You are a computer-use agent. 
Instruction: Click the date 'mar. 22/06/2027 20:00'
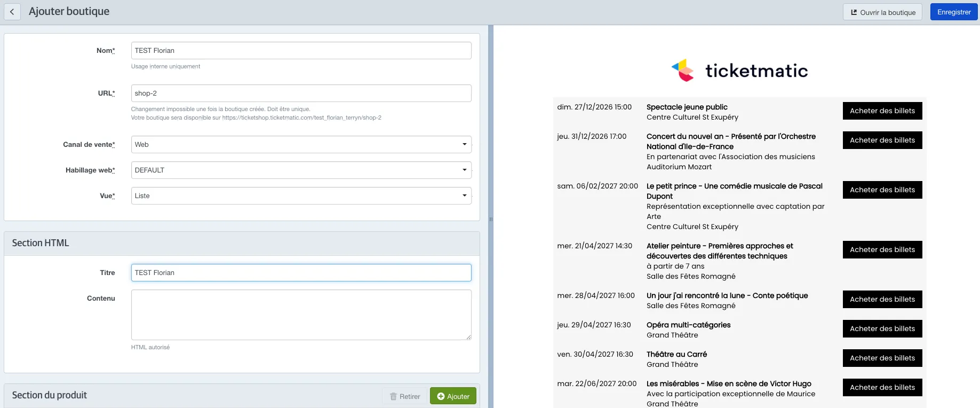(x=596, y=384)
